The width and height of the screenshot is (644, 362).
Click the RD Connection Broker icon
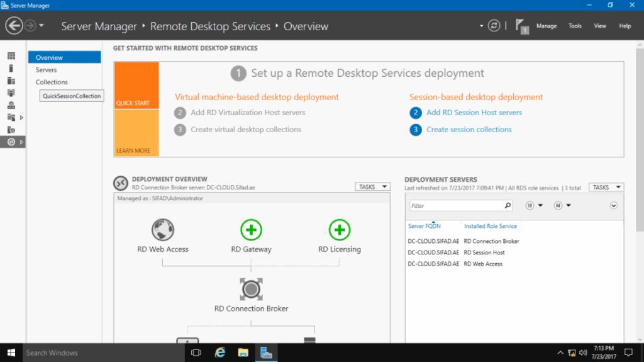pos(251,289)
